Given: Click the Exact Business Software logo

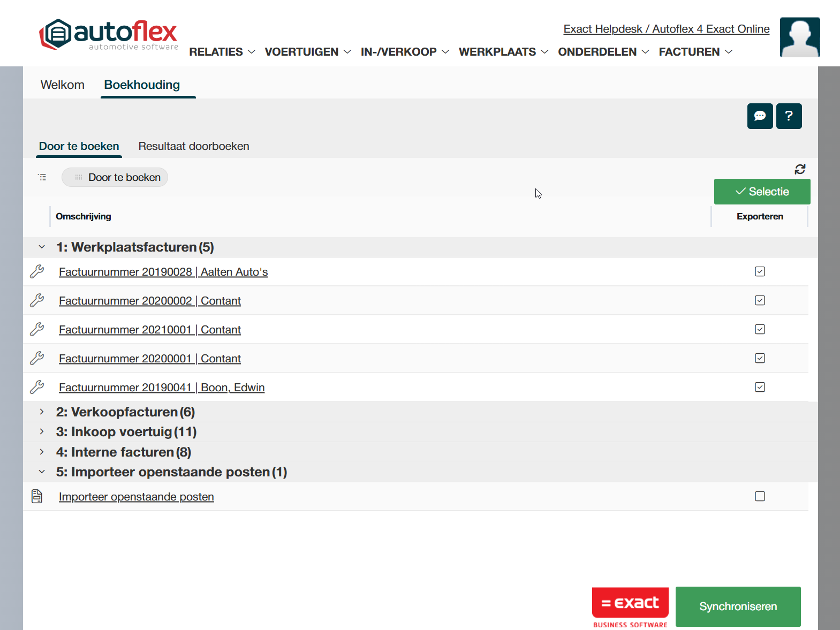Looking at the screenshot, I should [630, 607].
